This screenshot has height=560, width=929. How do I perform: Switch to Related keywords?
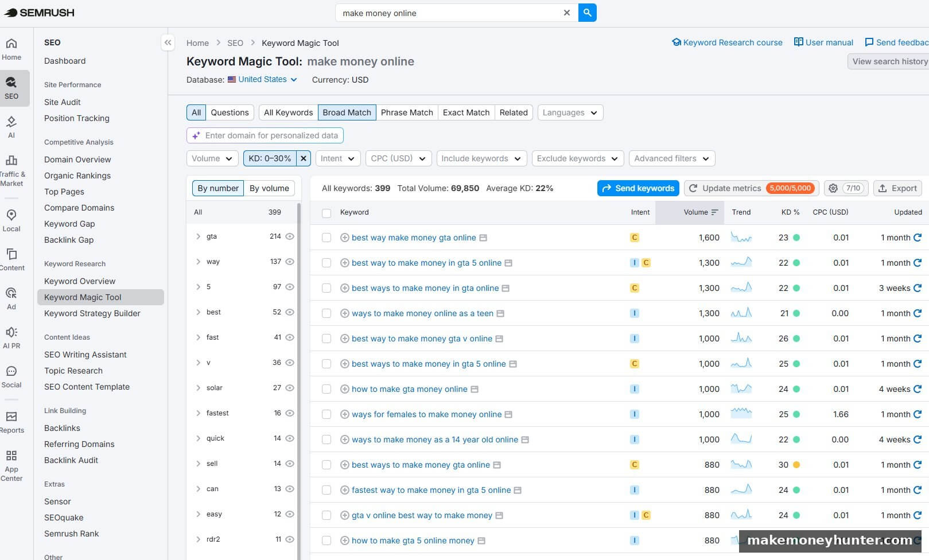[514, 112]
